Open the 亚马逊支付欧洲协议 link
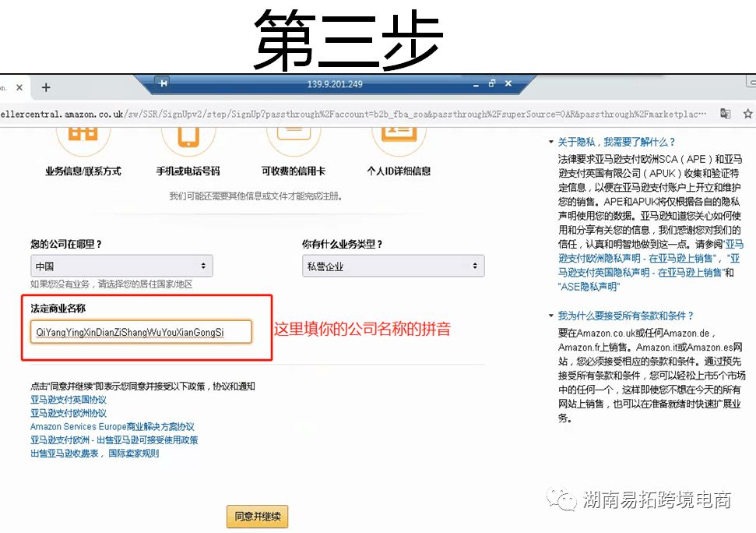The image size is (756, 533). (x=69, y=413)
